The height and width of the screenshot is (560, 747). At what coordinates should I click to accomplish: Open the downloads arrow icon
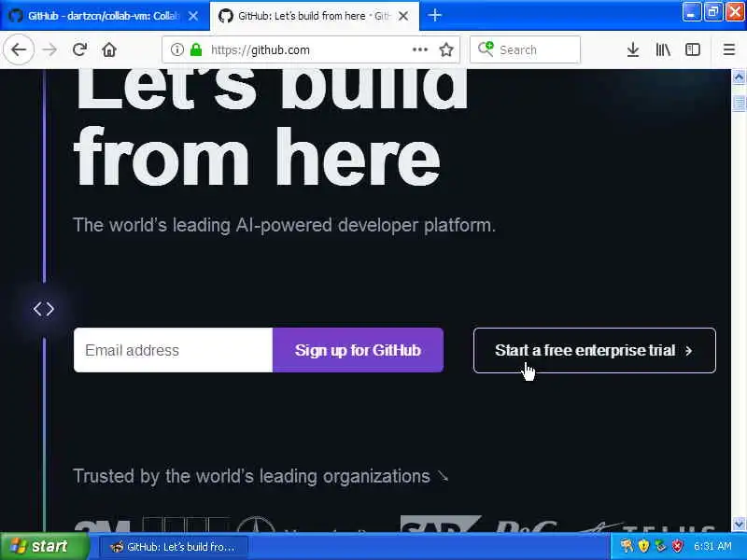(633, 49)
